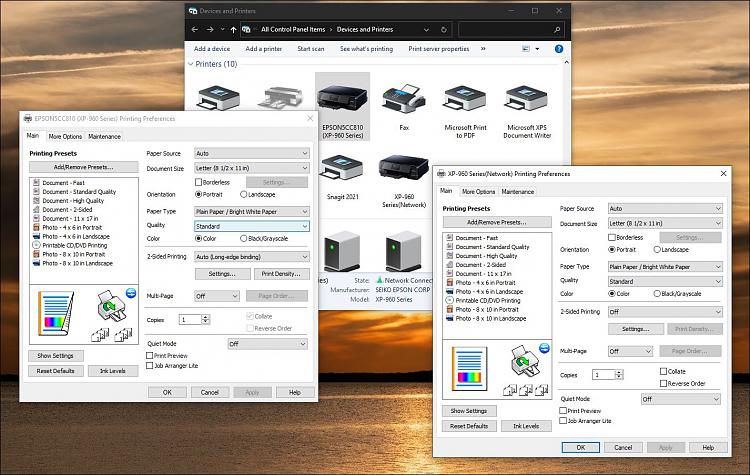Screen dimensions: 750x475
Task: Open Document Size dropdown in EPSON5CC810 dialog
Action: click(252, 168)
